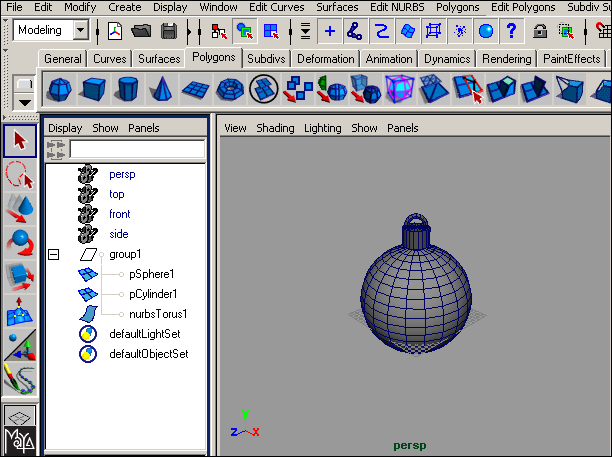Create a polygon torus from shelf

(230, 89)
